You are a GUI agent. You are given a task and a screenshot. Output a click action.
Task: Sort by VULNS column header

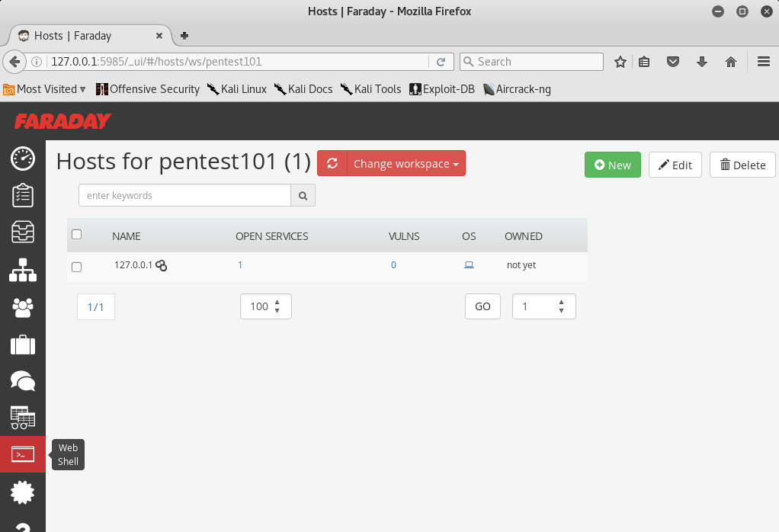pyautogui.click(x=404, y=236)
